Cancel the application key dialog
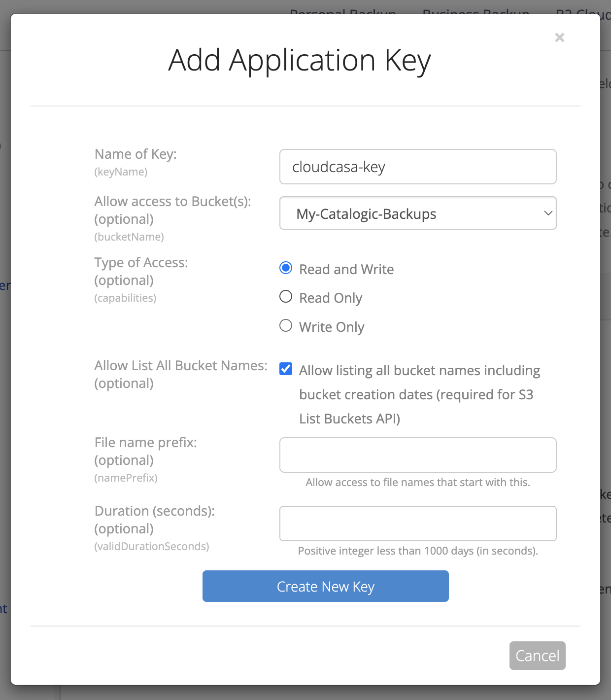Screen dimensions: 611x700 click(538, 656)
